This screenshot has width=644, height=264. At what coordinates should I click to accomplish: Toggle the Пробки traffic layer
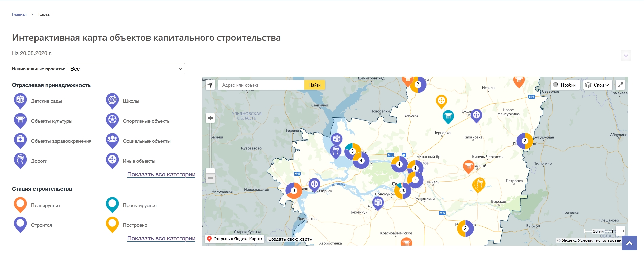pos(565,85)
